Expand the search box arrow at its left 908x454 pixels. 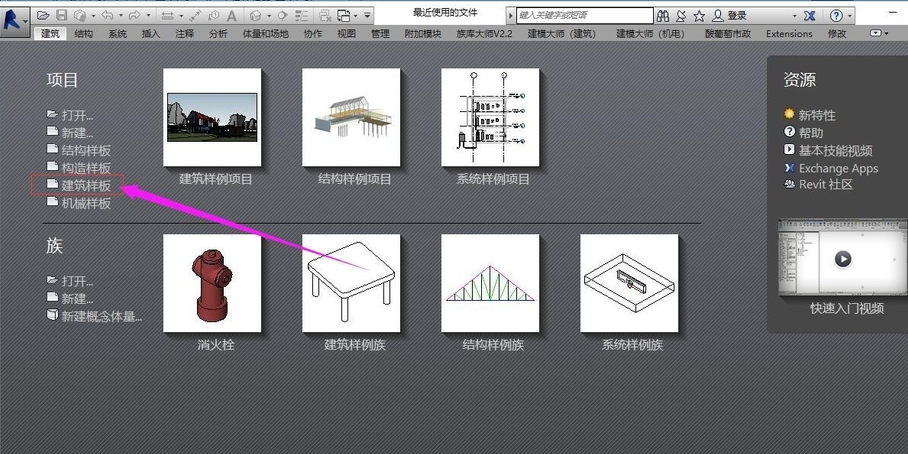pos(510,16)
